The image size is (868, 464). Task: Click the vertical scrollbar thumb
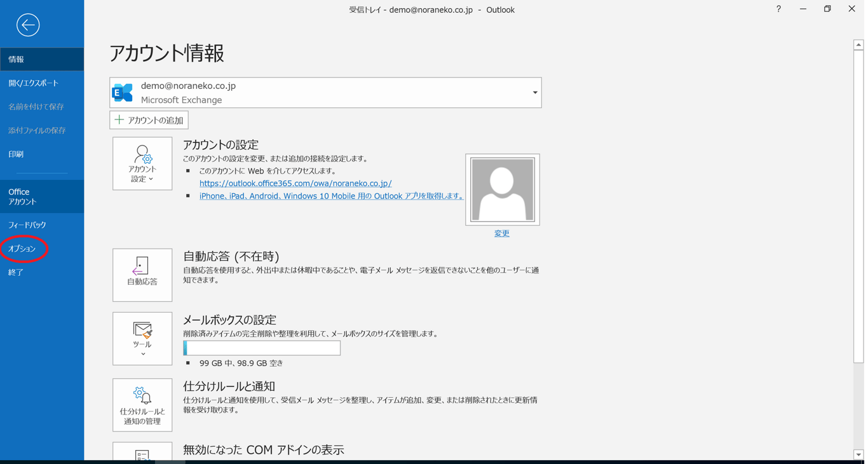tap(858, 207)
